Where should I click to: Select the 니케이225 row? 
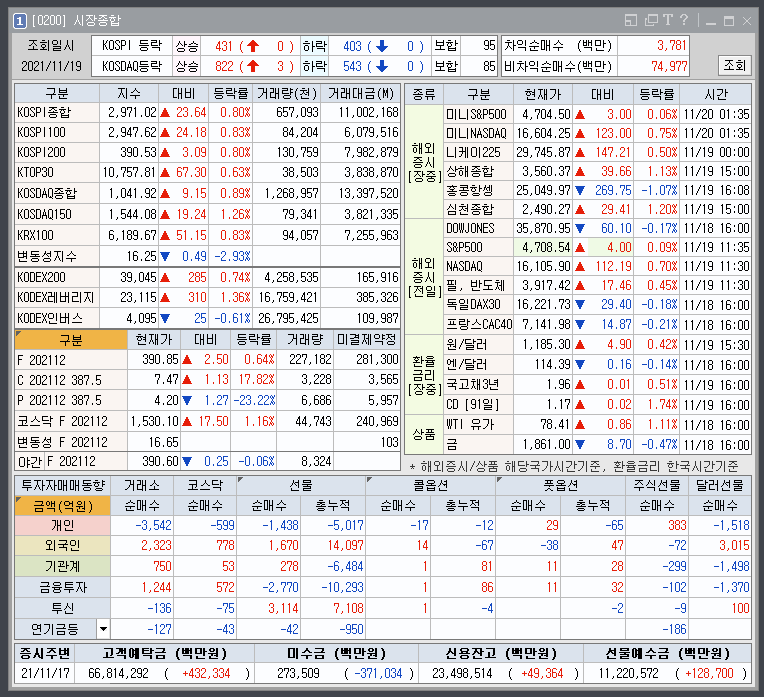click(597, 153)
